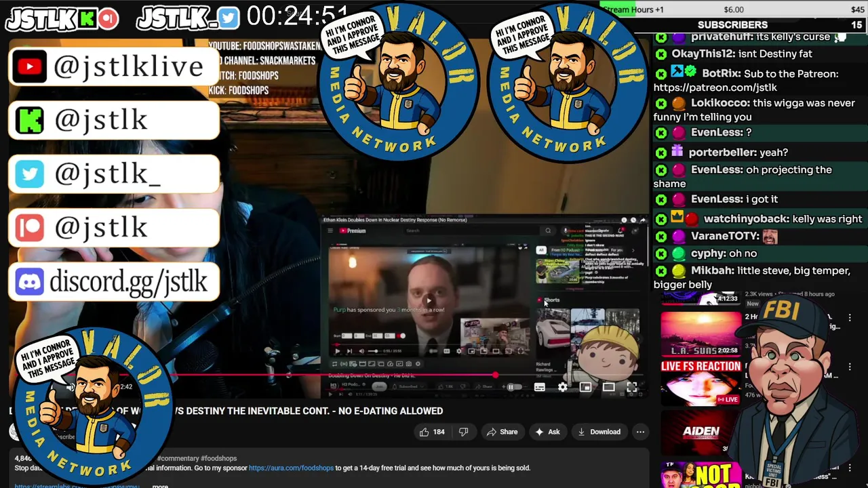This screenshot has width=868, height=488.
Task: Click the Ask button under the video
Action: point(547,432)
